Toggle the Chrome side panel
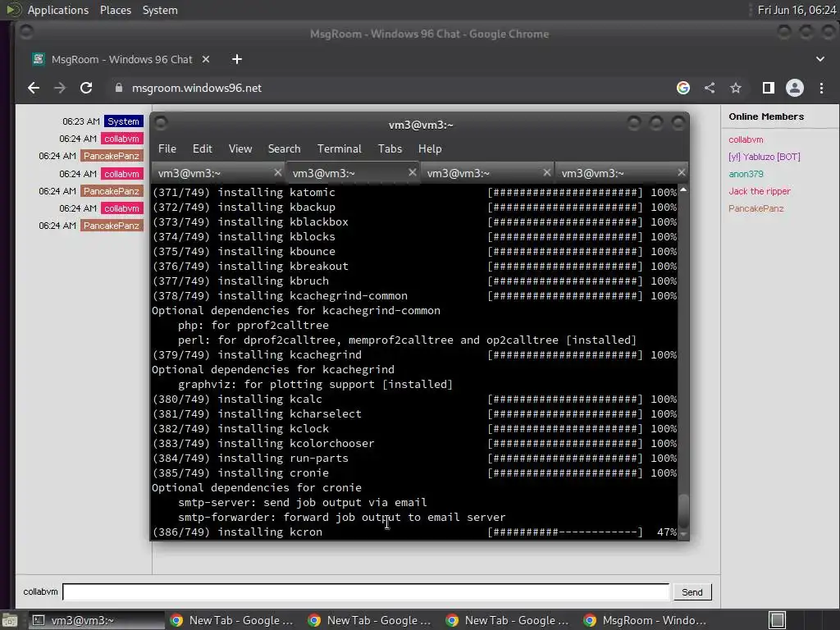This screenshot has width=840, height=630. 768,88
